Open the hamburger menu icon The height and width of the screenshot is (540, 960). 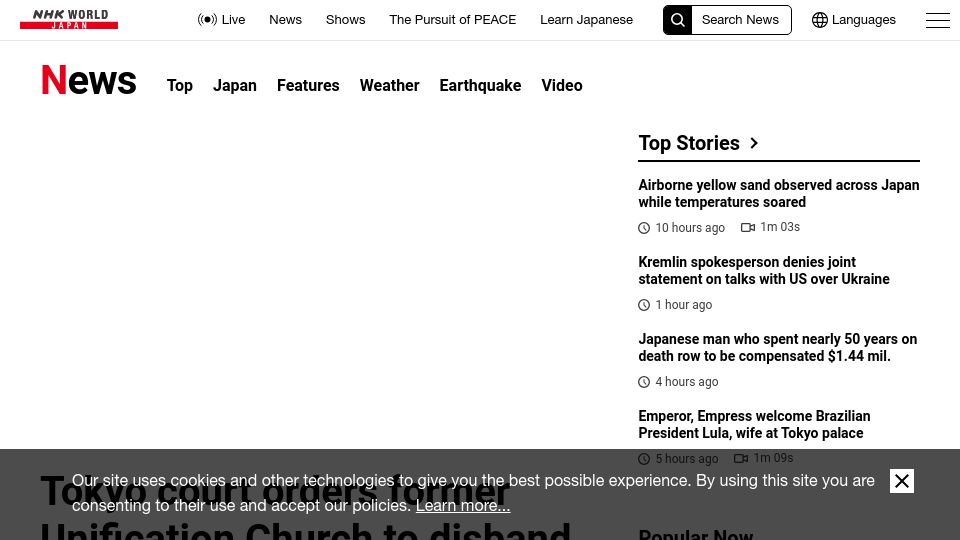(937, 20)
